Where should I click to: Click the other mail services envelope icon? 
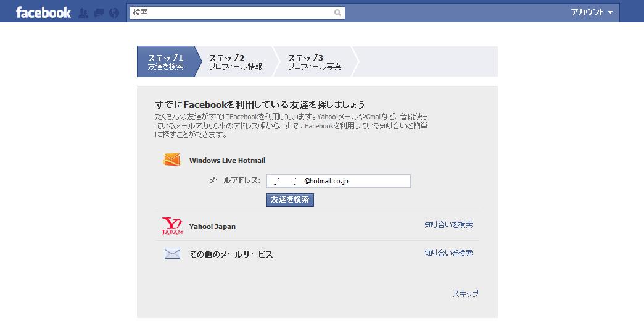[172, 254]
